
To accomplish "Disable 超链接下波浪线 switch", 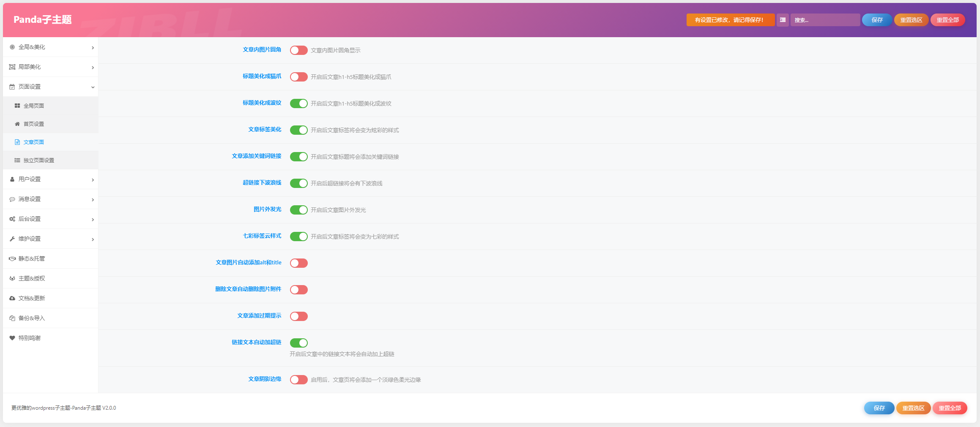I will coord(298,183).
